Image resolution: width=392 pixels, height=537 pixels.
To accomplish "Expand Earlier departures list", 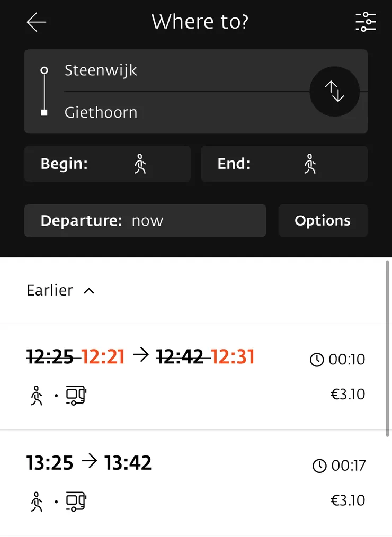I will [60, 290].
